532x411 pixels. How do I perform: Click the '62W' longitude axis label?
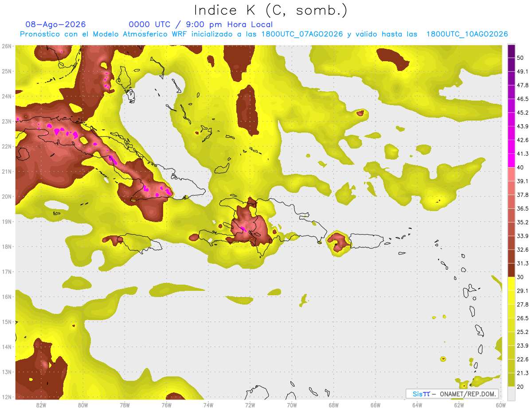click(459, 405)
